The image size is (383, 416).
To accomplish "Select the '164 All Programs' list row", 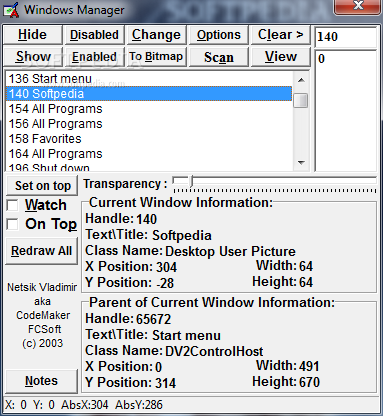I will pyautogui.click(x=149, y=154).
